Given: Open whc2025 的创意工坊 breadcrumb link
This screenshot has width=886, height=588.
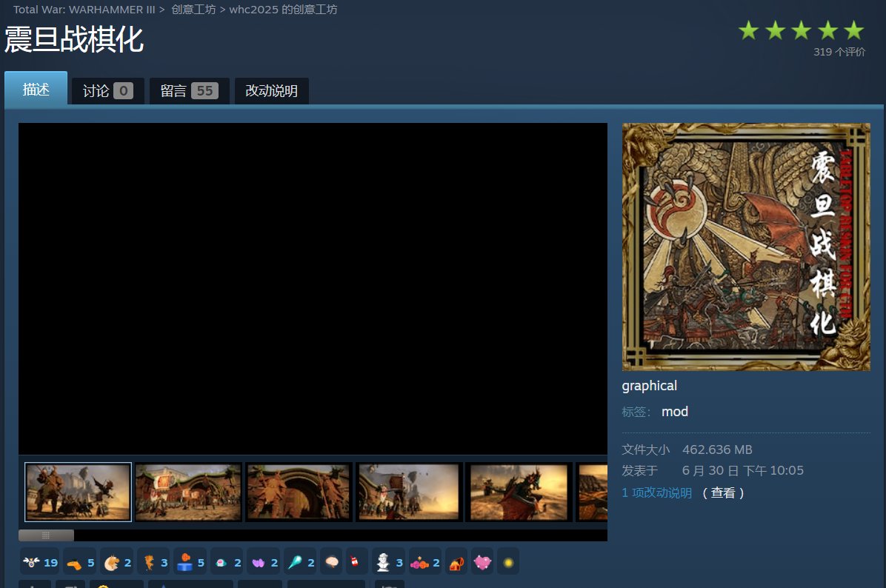Looking at the screenshot, I should 283,10.
